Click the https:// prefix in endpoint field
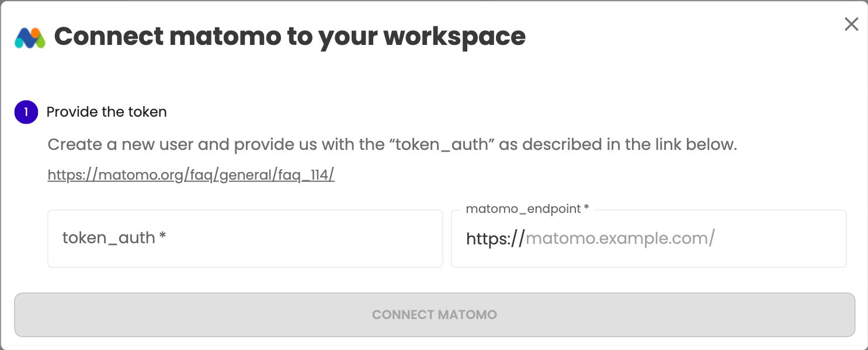 tap(495, 239)
